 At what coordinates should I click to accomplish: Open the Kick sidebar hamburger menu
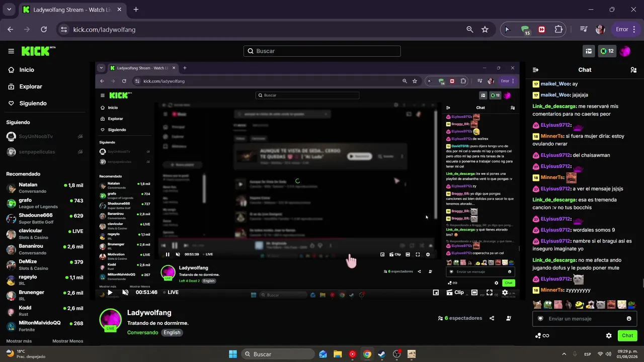click(x=11, y=51)
